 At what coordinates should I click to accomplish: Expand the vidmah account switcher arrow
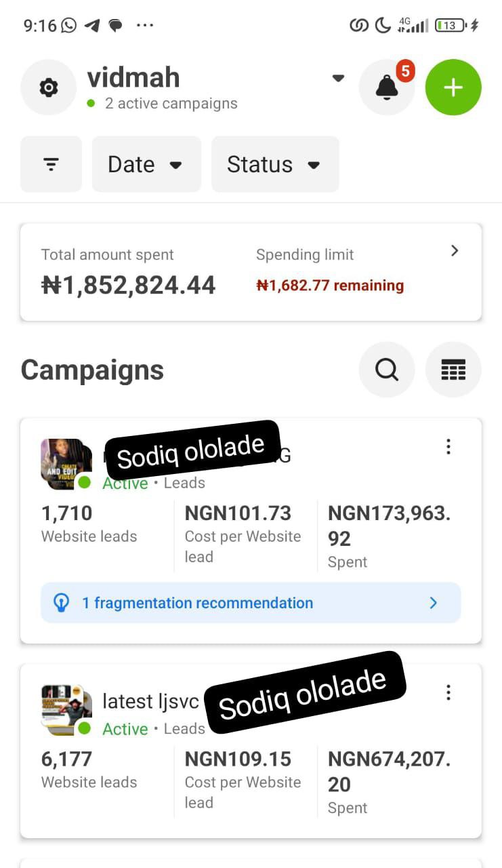pyautogui.click(x=338, y=78)
